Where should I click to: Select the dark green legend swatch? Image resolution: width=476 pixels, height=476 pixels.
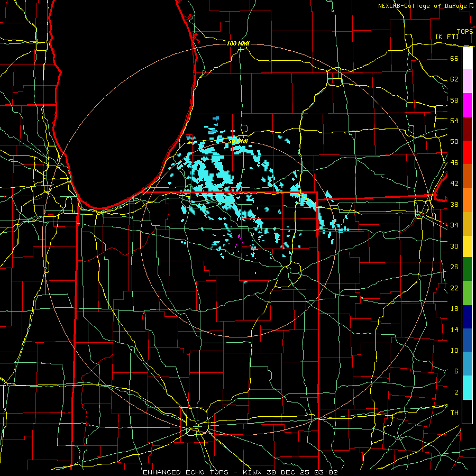pyautogui.click(x=467, y=269)
